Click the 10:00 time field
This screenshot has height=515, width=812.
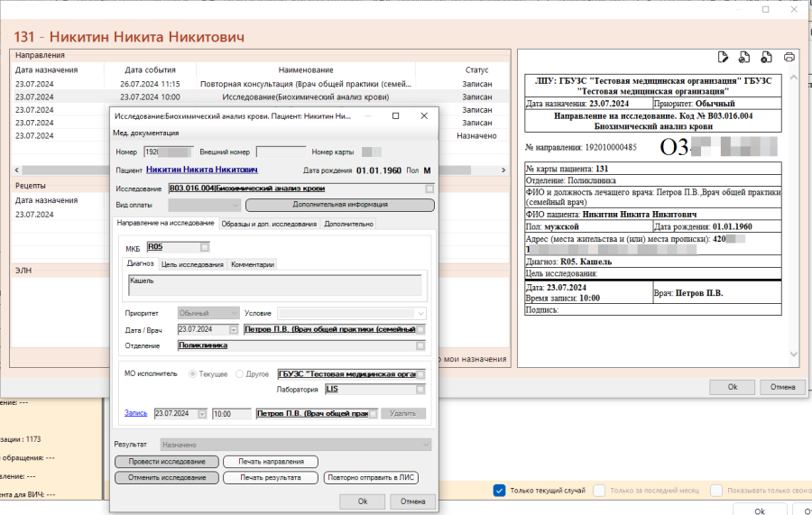pyautogui.click(x=232, y=414)
